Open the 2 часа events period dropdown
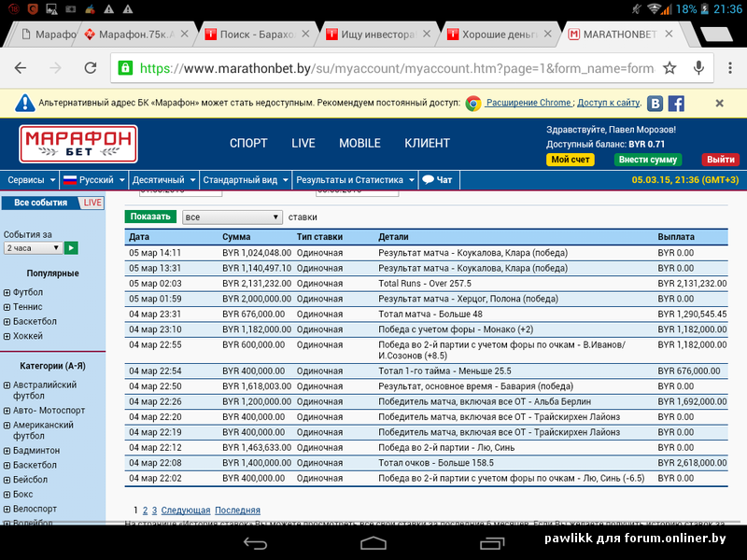The image size is (747, 560). tap(33, 248)
